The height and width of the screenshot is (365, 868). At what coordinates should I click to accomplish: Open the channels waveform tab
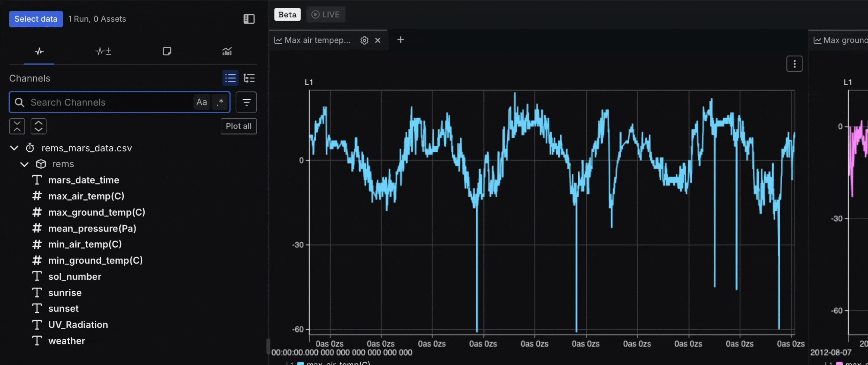click(39, 51)
